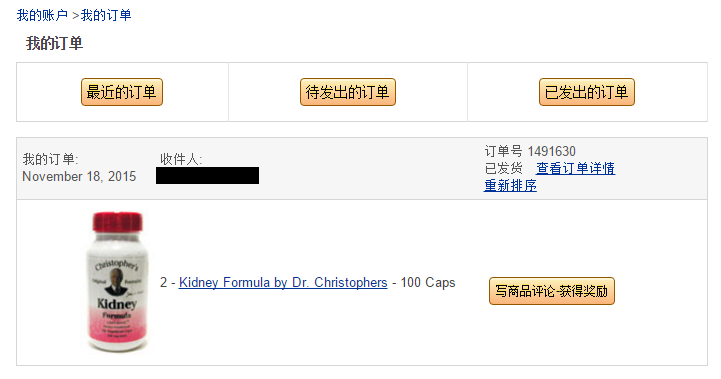721x379 pixels.
Task: Click the 100 Caps product size text
Action: coord(428,282)
